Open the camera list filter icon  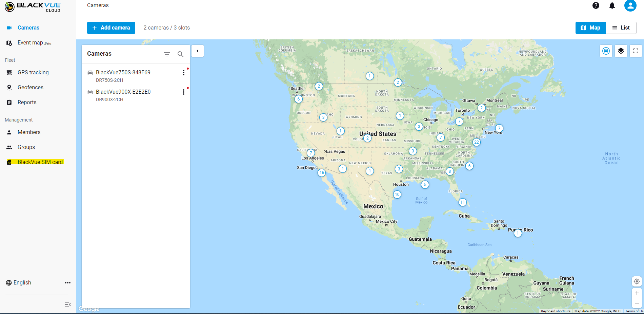pos(167,54)
